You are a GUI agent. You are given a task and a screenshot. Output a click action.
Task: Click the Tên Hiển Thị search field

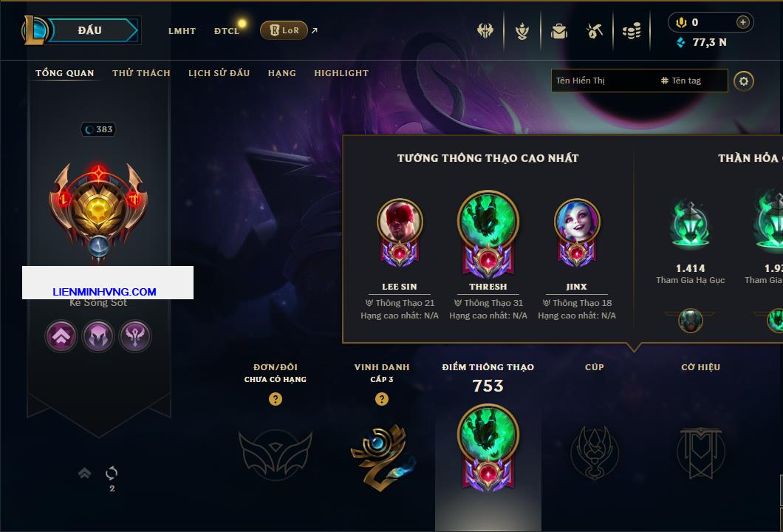tap(603, 81)
